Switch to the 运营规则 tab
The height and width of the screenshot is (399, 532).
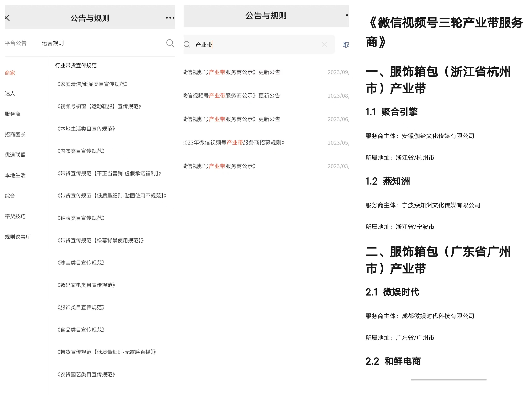click(x=53, y=43)
